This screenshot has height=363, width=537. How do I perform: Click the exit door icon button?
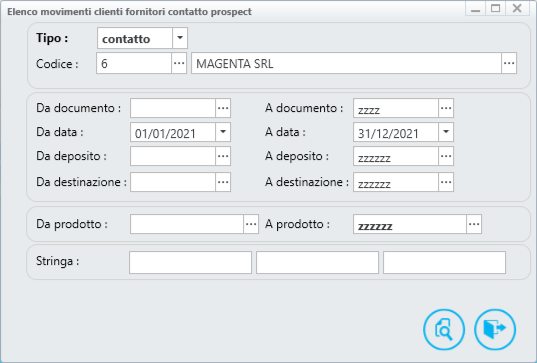pyautogui.click(x=495, y=329)
